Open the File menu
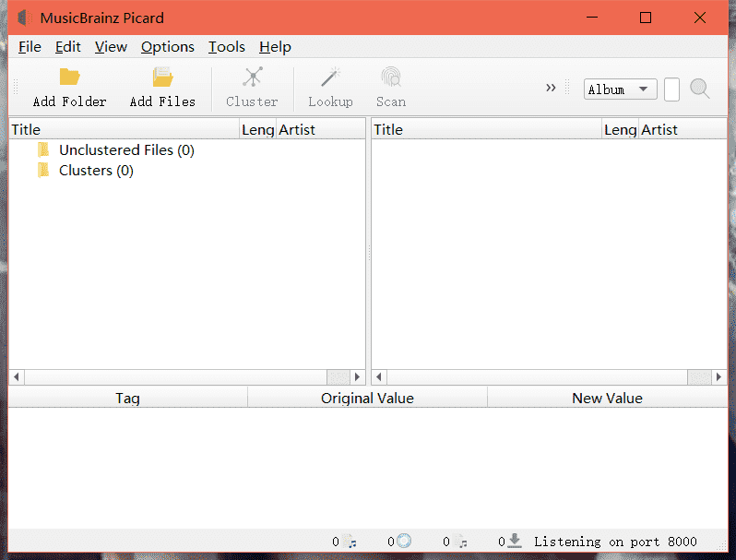Image resolution: width=736 pixels, height=560 pixels. coord(30,47)
